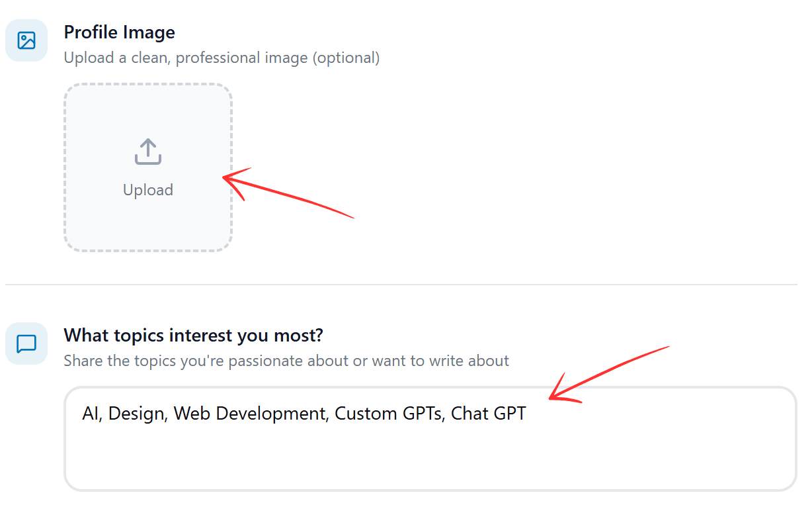Place cursor after "Chat GPT" in topics field
The image size is (812, 505).
coord(527,414)
